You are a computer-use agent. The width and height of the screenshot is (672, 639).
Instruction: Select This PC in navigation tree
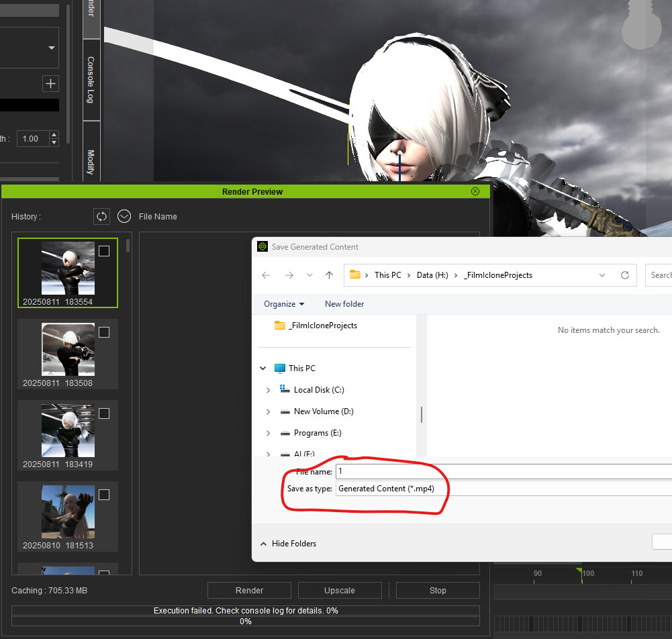301,368
